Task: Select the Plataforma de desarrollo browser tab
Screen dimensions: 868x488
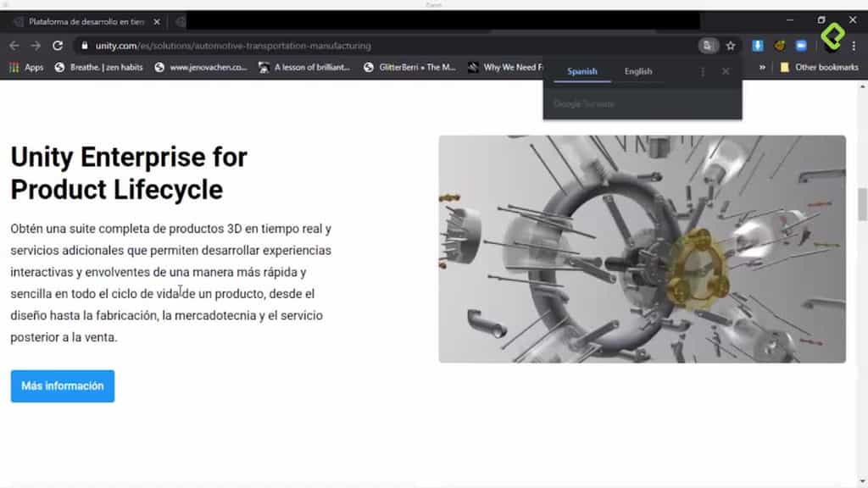Action: click(86, 22)
